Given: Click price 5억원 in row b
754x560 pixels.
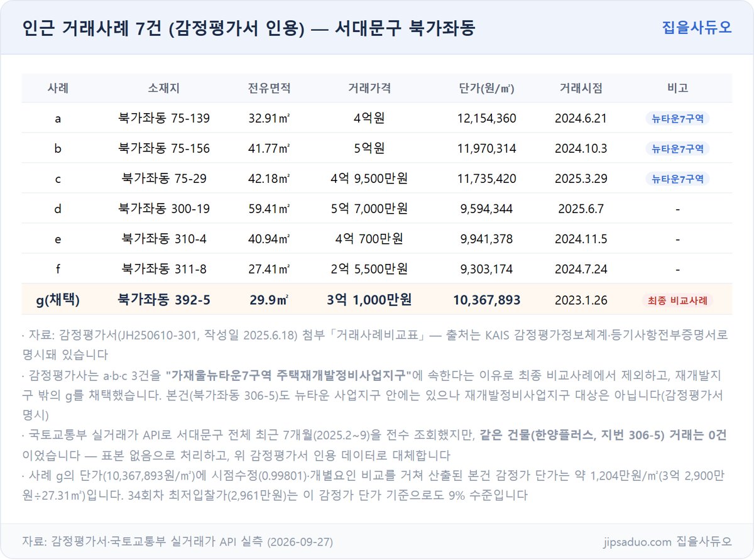Looking at the screenshot, I should tap(369, 148).
